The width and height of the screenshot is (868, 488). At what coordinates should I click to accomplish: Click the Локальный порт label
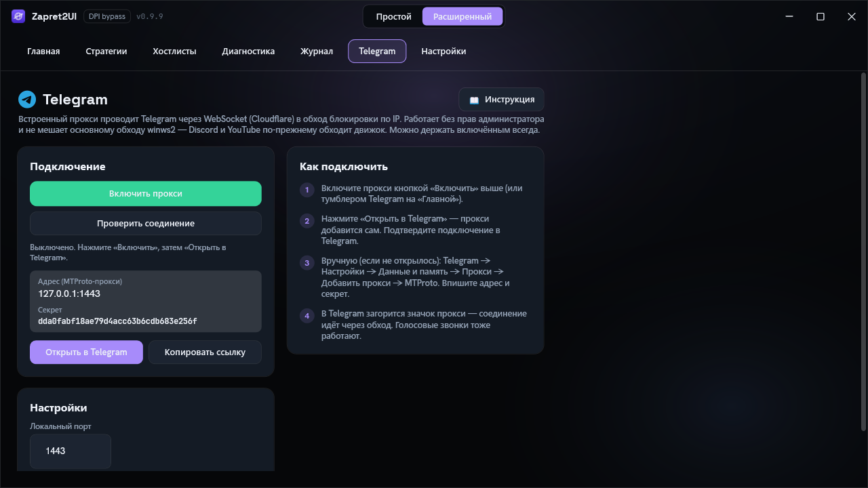60,426
